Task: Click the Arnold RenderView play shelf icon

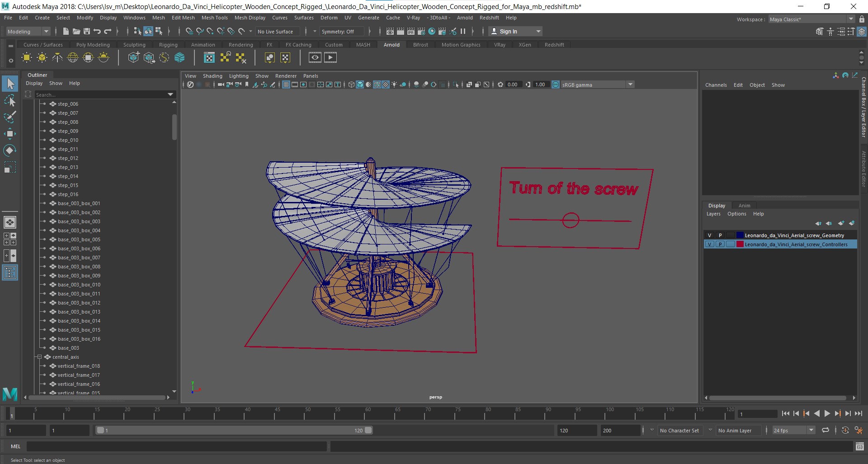Action: tap(330, 57)
